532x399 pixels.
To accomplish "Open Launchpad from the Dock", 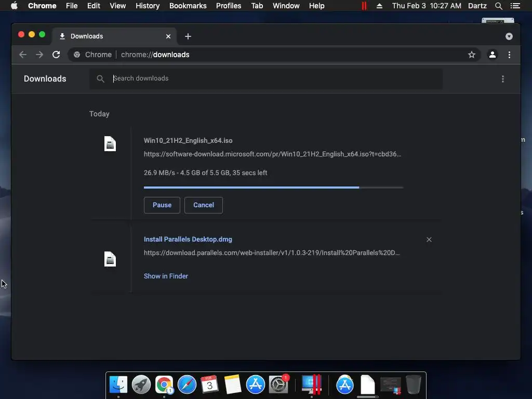I will click(x=141, y=385).
